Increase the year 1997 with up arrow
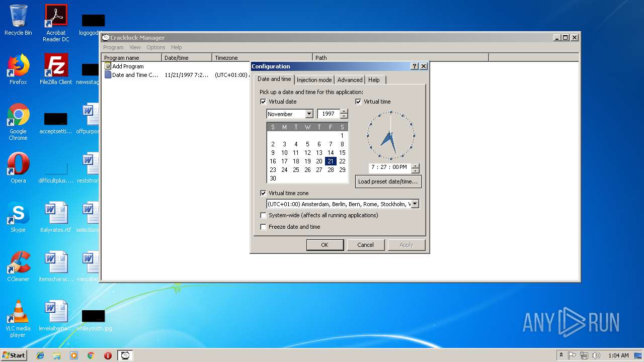644x362 pixels. coord(344,112)
